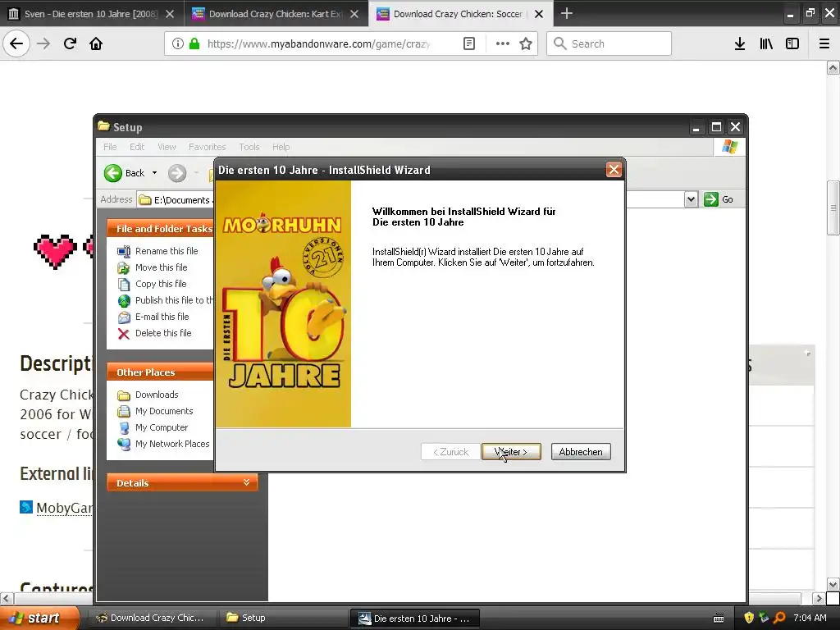840x630 pixels.
Task: Expand the Address bar dropdown in Setup window
Action: click(x=691, y=199)
